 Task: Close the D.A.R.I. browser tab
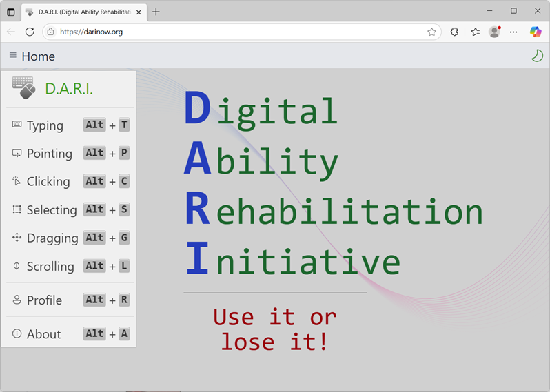[x=139, y=12]
